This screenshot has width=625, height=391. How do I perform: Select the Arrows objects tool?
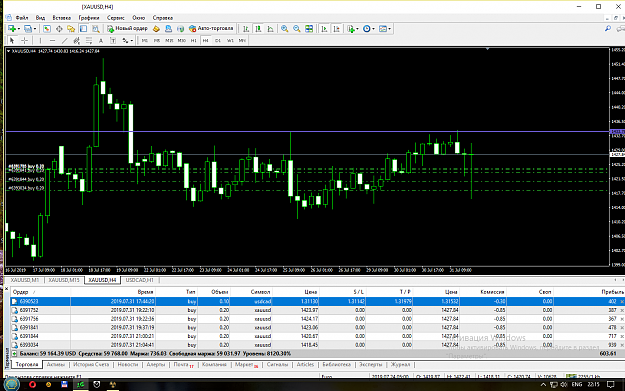(125, 40)
